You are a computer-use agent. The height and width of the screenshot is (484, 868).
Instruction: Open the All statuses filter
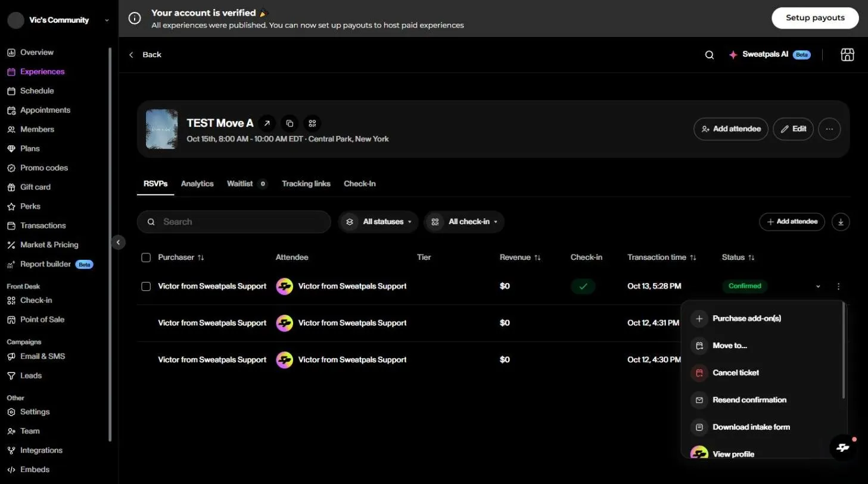378,222
